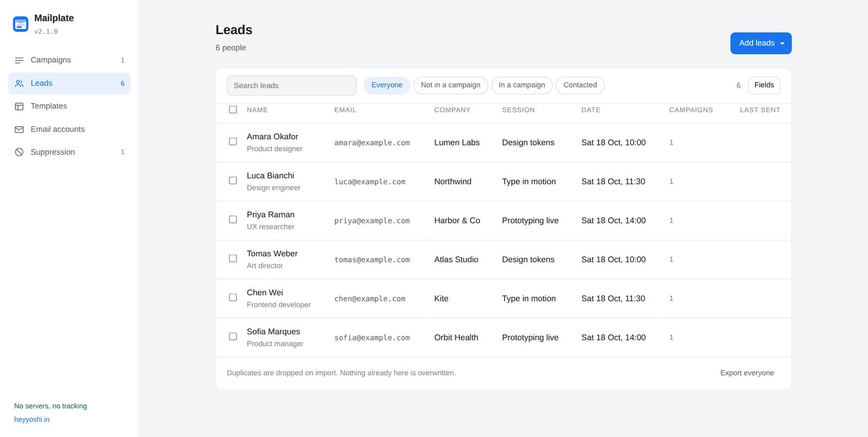Click the Orbit Health company cell
The width and height of the screenshot is (868, 437).
[456, 338]
